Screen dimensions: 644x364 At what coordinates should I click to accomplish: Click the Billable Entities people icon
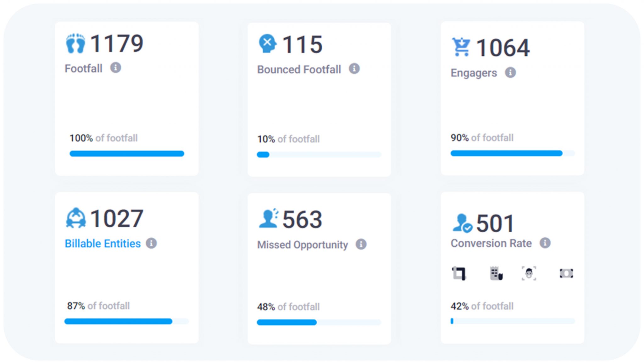(x=75, y=218)
